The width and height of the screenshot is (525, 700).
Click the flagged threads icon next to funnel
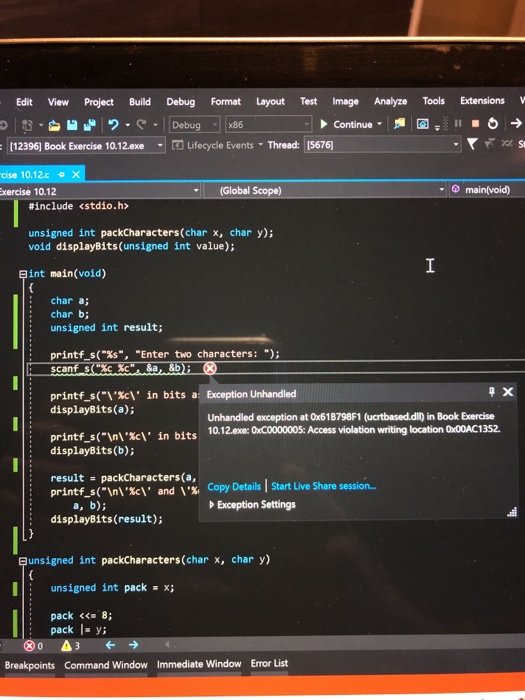[x=490, y=144]
